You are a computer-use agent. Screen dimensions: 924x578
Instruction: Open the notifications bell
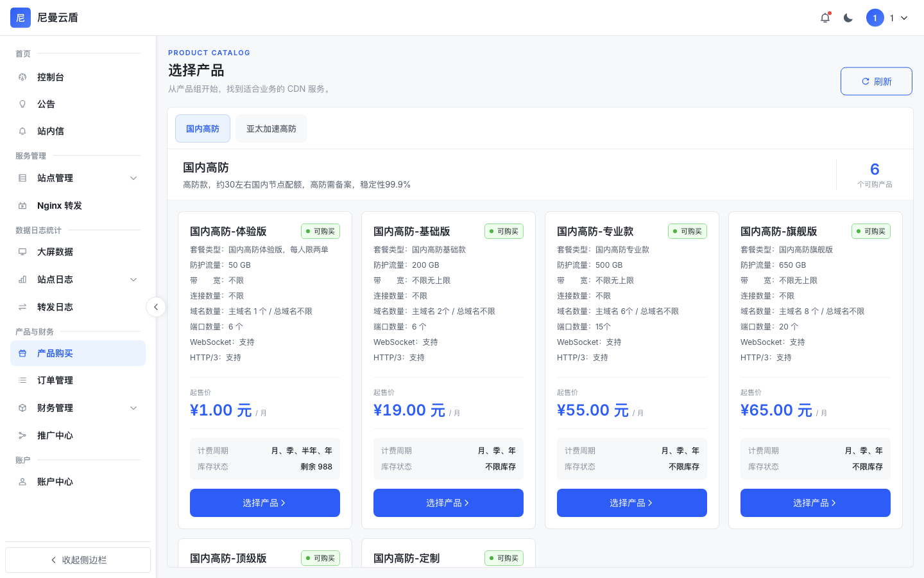pyautogui.click(x=825, y=17)
